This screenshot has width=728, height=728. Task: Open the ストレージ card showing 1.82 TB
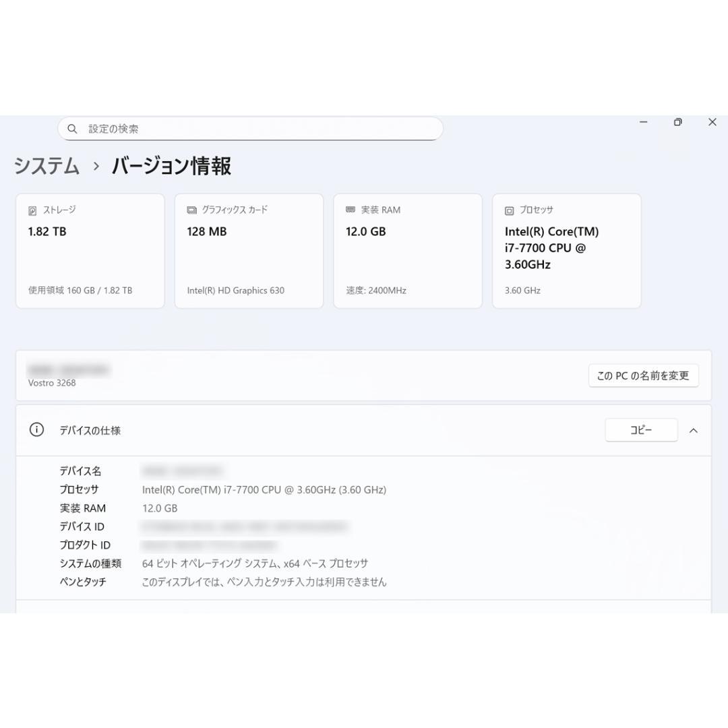pyautogui.click(x=90, y=251)
